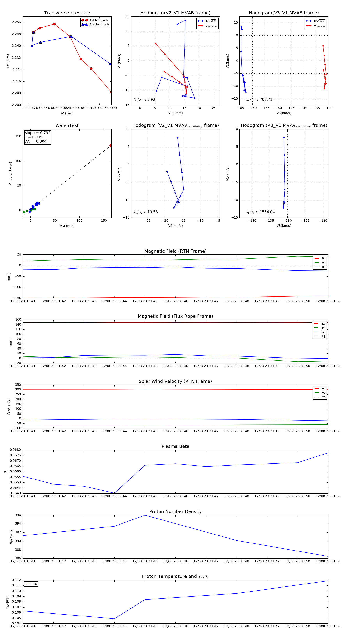Click the y-tick '0.112' on Proton Temperature plot

[17, 580]
